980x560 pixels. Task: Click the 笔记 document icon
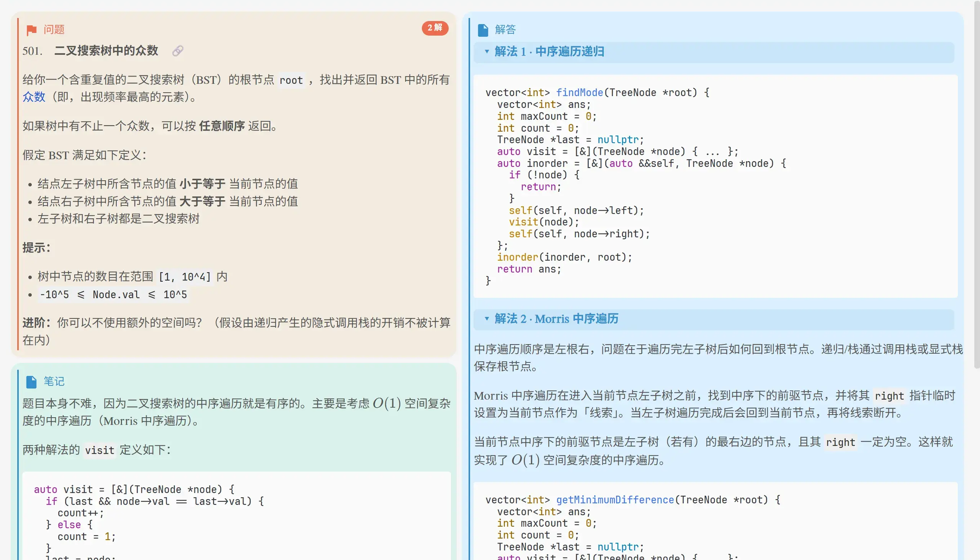pyautogui.click(x=31, y=382)
